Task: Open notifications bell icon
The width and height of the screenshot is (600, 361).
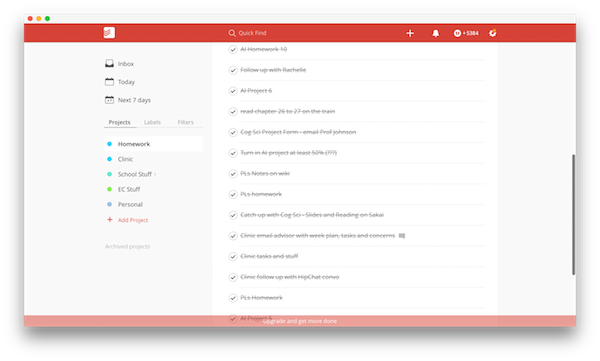Action: [x=435, y=33]
